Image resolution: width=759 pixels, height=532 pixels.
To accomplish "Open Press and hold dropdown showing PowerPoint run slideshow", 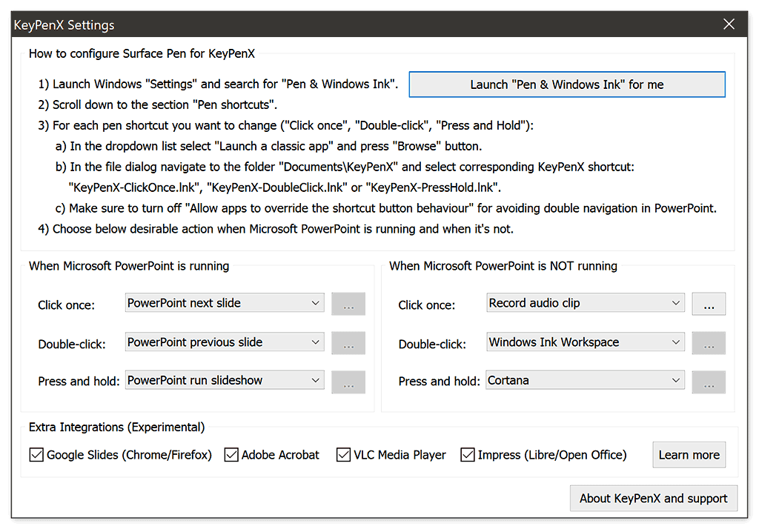I will tap(225, 381).
